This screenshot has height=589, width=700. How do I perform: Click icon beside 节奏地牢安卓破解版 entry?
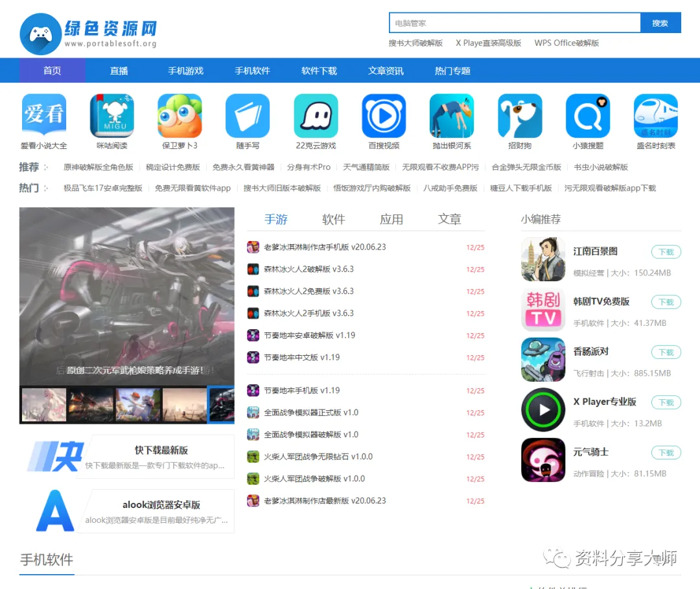[x=253, y=335]
